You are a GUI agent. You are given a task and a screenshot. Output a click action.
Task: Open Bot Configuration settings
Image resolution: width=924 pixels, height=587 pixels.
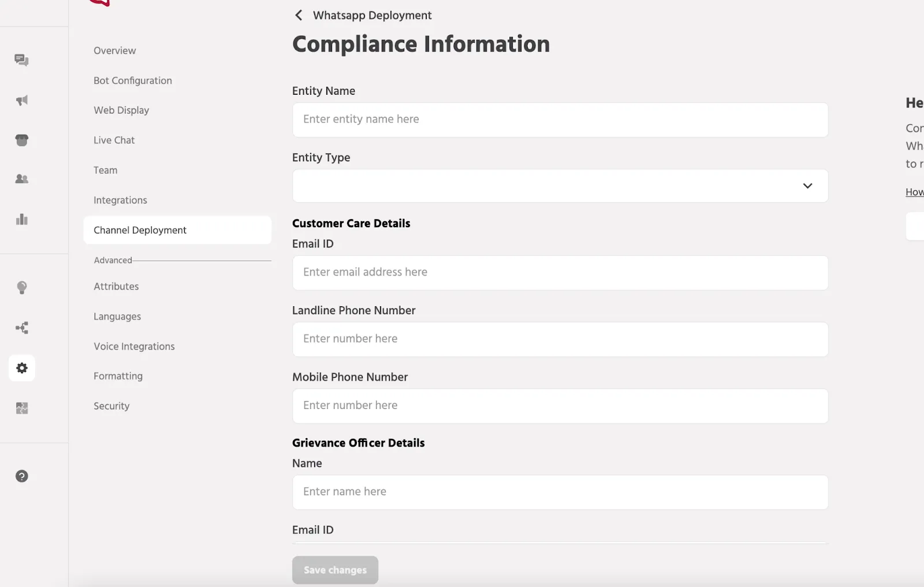(133, 81)
